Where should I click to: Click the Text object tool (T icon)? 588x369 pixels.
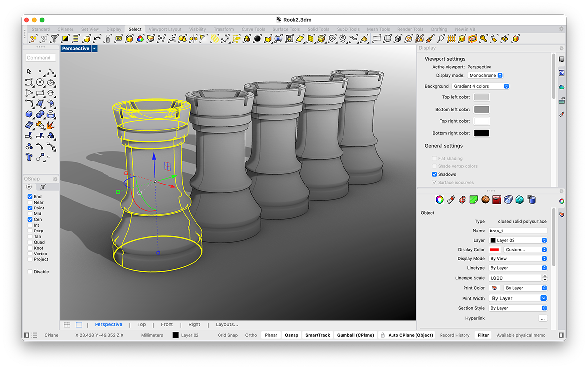pos(29,157)
